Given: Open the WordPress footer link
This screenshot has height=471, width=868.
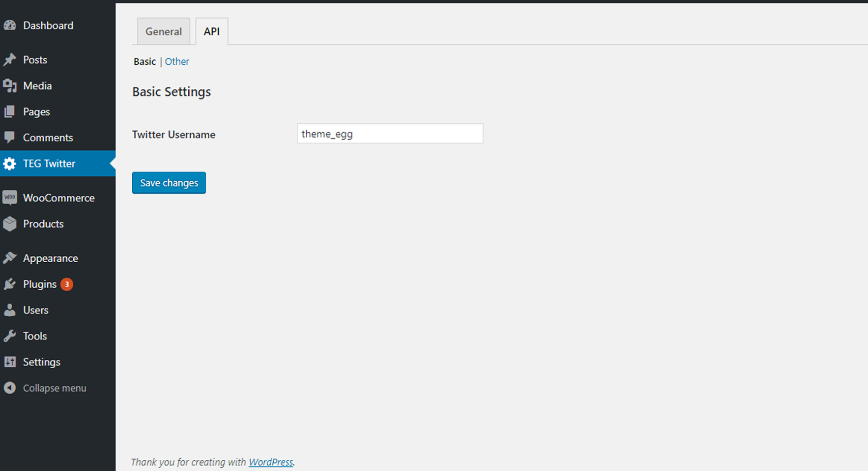Looking at the screenshot, I should coord(271,462).
